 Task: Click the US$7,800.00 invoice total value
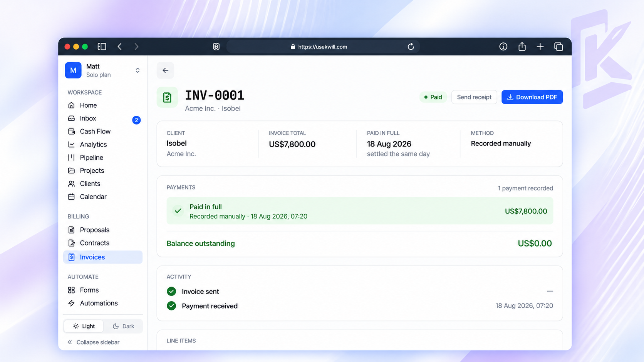(292, 144)
